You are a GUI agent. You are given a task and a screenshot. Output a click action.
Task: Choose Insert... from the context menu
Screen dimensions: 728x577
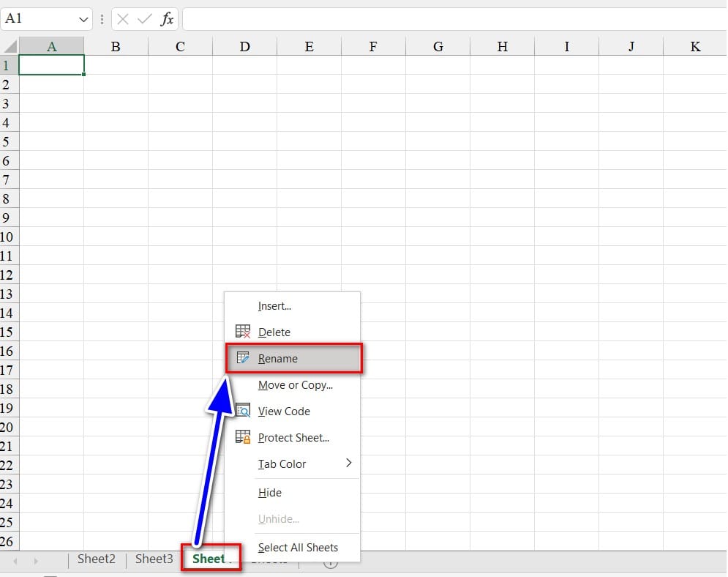click(274, 306)
